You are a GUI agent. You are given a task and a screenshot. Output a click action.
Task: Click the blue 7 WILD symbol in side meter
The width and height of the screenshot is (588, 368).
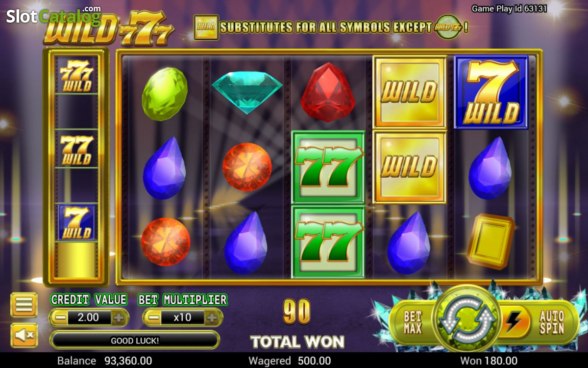coord(76,222)
